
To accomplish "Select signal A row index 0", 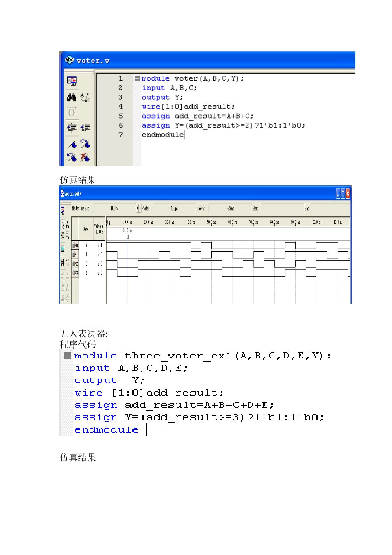I will coord(75,245).
